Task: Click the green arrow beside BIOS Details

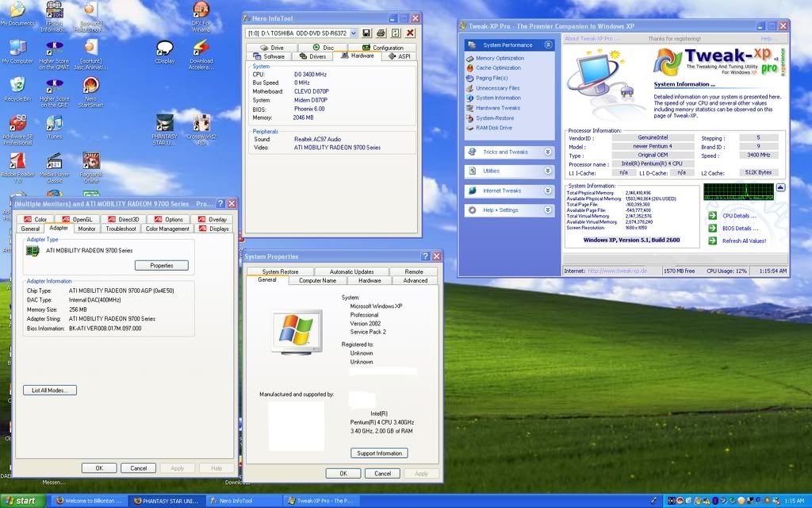Action: [x=713, y=228]
